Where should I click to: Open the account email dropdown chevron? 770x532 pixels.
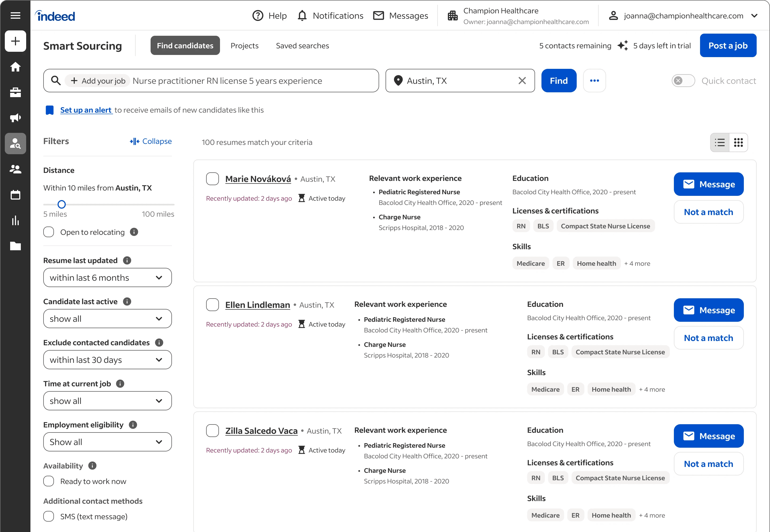coord(754,16)
